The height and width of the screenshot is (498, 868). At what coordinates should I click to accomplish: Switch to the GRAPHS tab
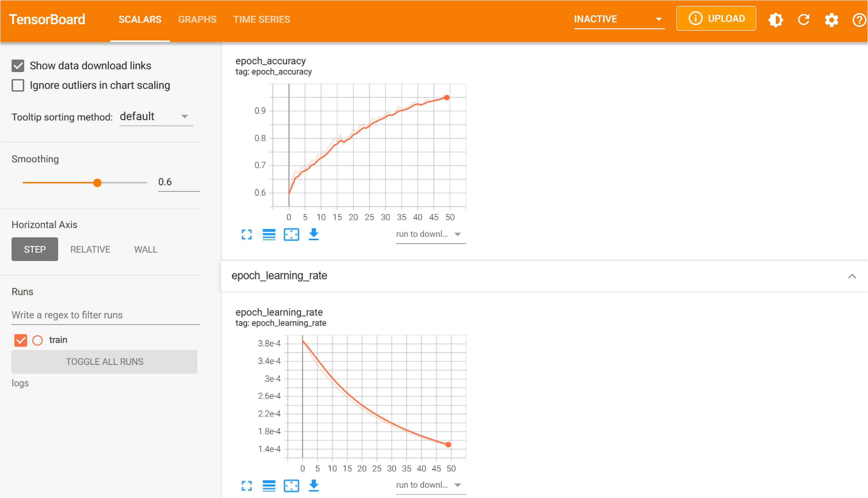point(197,20)
